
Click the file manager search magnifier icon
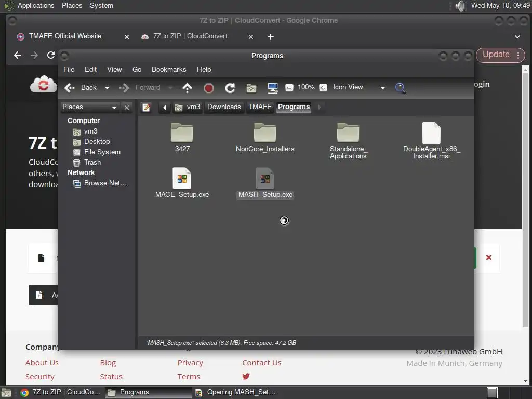click(x=401, y=88)
